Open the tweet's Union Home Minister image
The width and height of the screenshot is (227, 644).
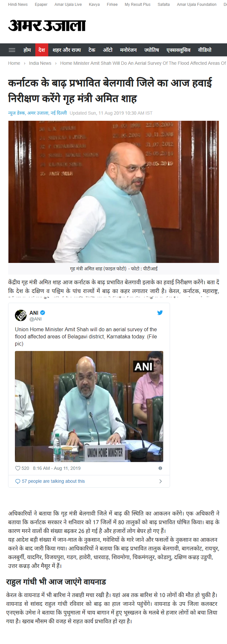point(89,406)
